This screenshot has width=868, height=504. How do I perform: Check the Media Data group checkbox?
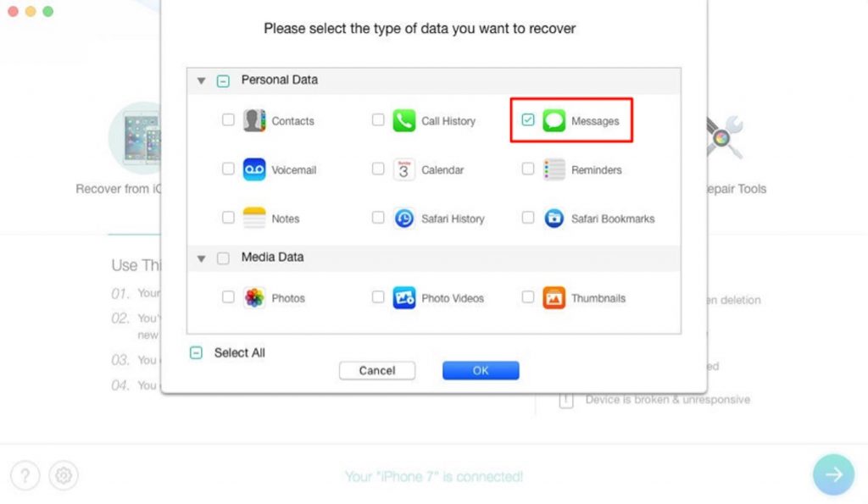pos(223,258)
